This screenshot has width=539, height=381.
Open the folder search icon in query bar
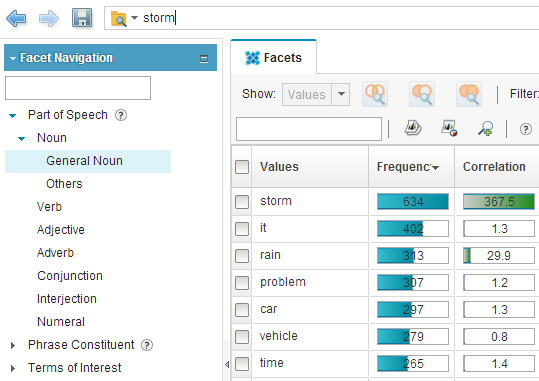[x=118, y=18]
